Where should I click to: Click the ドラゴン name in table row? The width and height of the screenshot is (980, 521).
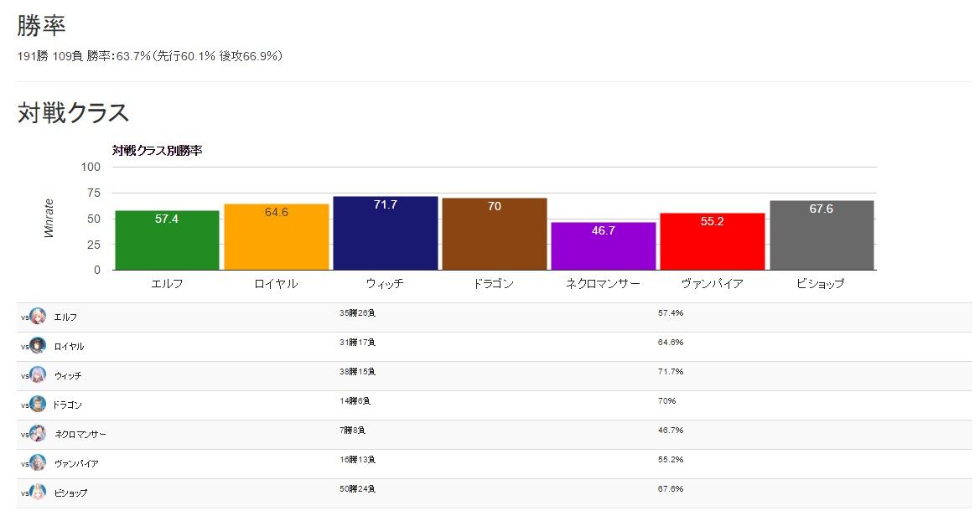tap(68, 405)
